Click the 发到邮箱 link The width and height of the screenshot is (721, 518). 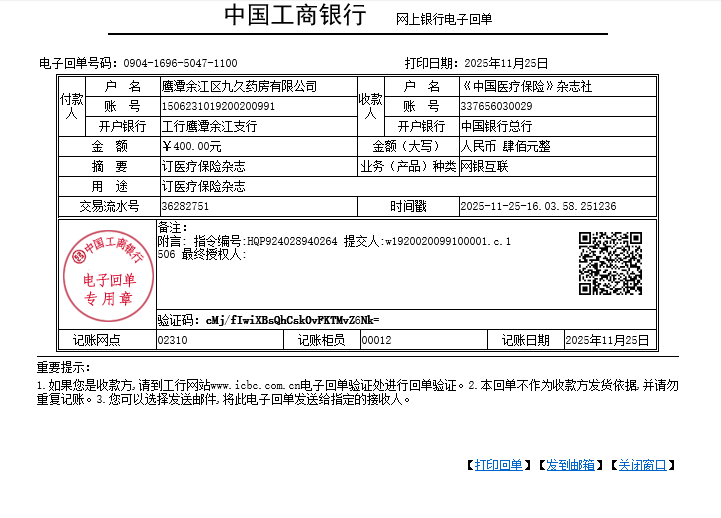(x=570, y=465)
